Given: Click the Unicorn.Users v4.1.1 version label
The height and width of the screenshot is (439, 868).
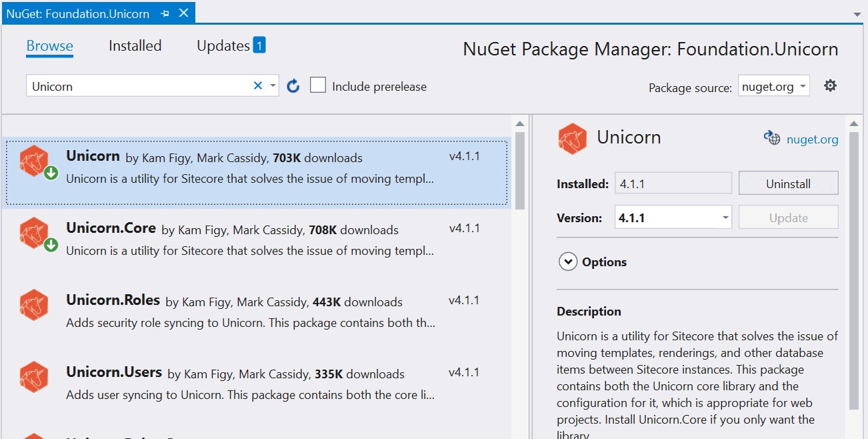Looking at the screenshot, I should click(x=464, y=372).
